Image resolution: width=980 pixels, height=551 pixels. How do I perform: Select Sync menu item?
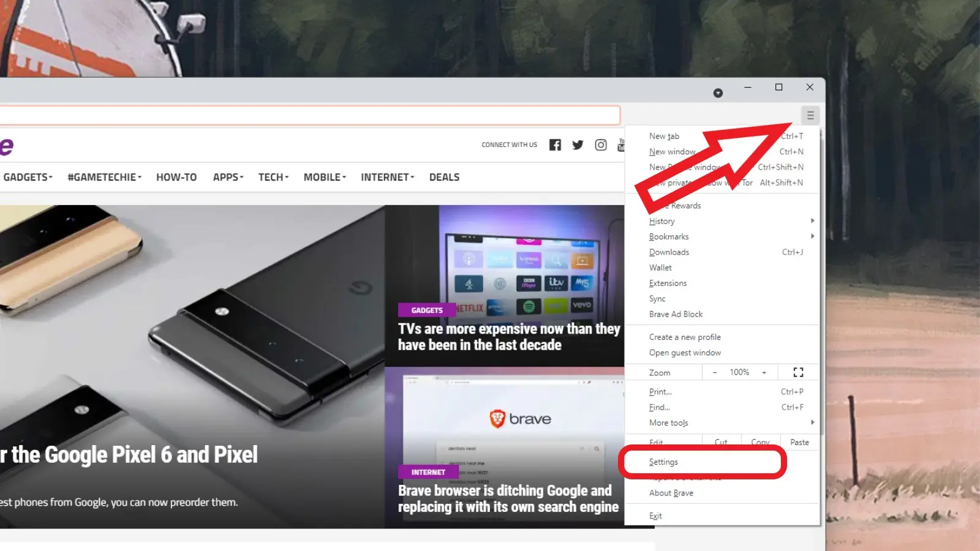(x=722, y=299)
